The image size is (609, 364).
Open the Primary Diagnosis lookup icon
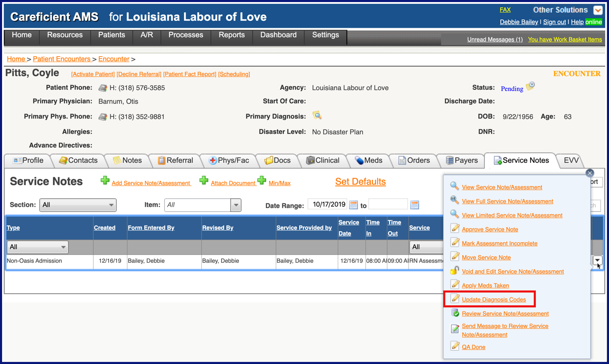point(317,115)
